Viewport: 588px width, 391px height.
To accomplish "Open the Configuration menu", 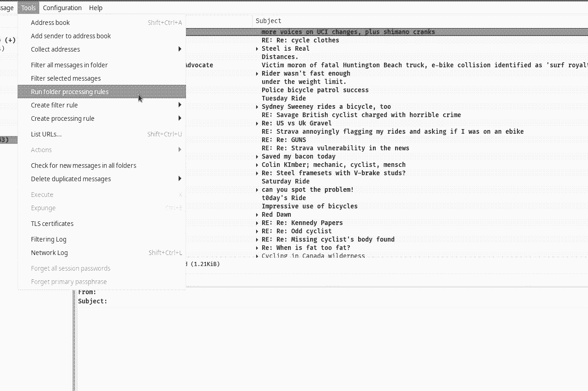I will (x=62, y=8).
